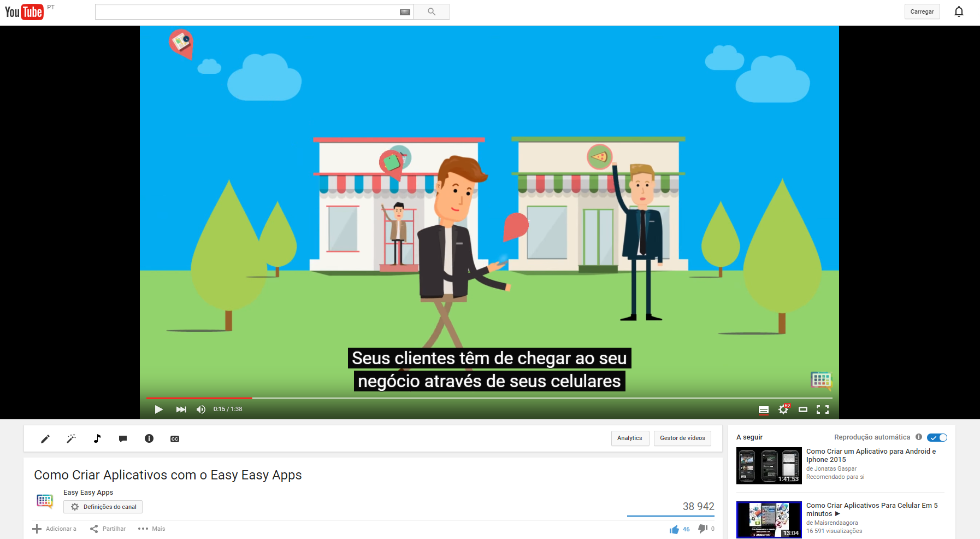980x539 pixels.
Task: Go to Gestor de vídeos
Action: coord(682,438)
